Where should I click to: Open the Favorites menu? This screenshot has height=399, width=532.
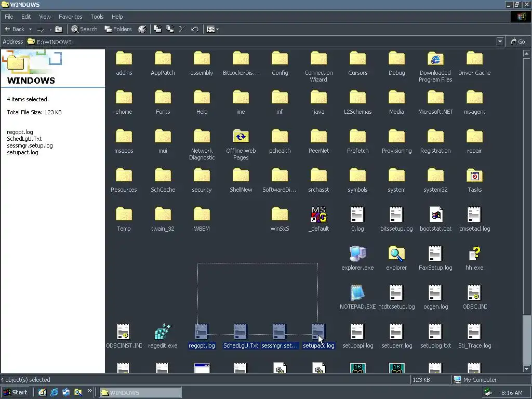coord(70,17)
